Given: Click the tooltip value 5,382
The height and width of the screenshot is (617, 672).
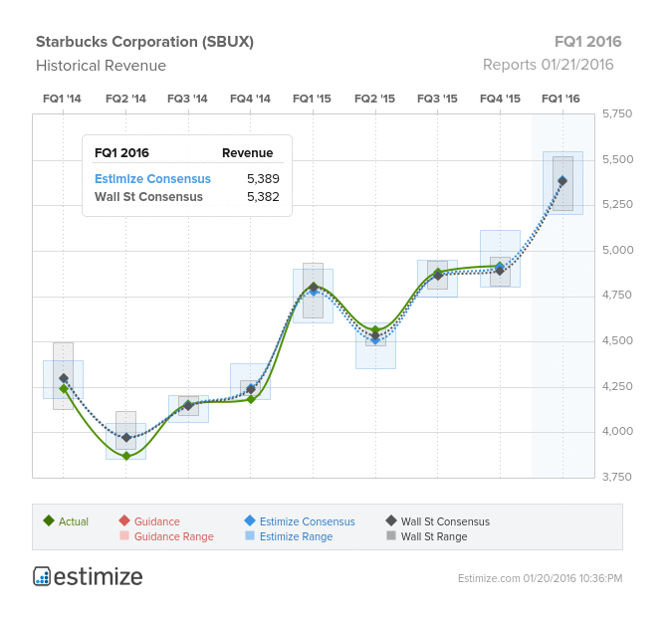Looking at the screenshot, I should (x=263, y=197).
